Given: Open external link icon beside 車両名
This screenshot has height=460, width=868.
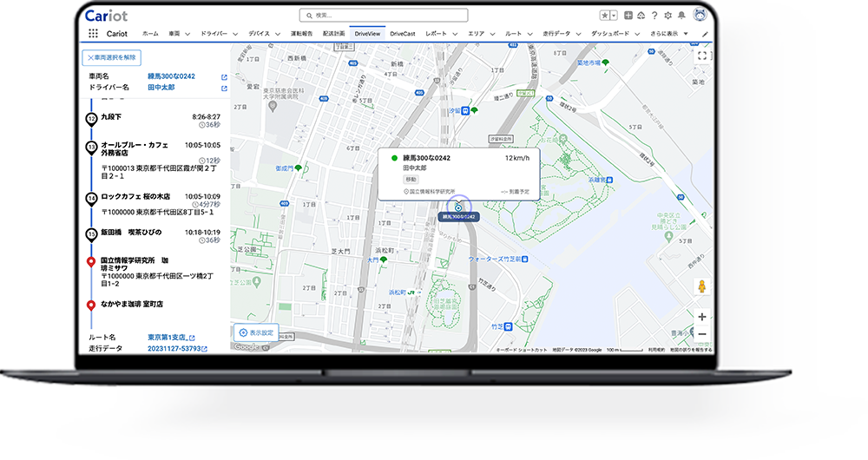Looking at the screenshot, I should click(224, 77).
